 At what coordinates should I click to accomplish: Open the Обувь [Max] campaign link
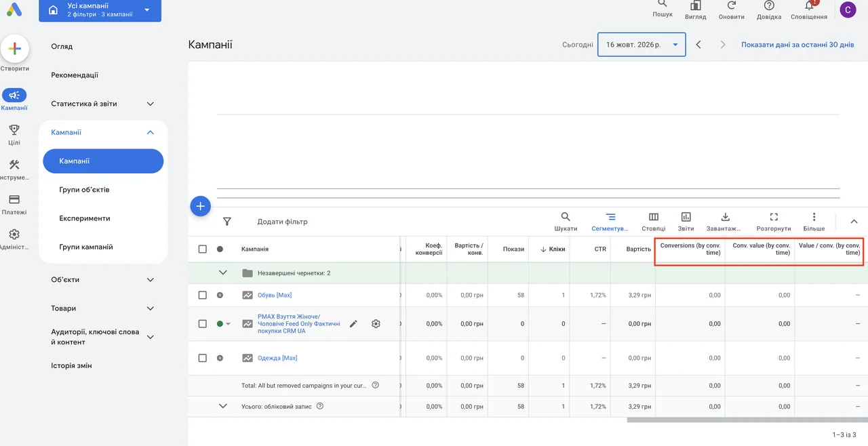[x=275, y=295]
